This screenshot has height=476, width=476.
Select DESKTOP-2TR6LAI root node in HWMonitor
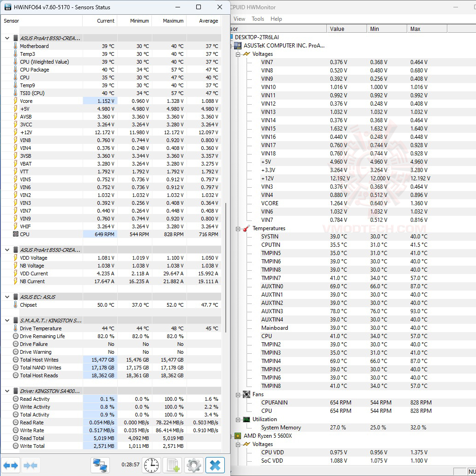point(257,37)
